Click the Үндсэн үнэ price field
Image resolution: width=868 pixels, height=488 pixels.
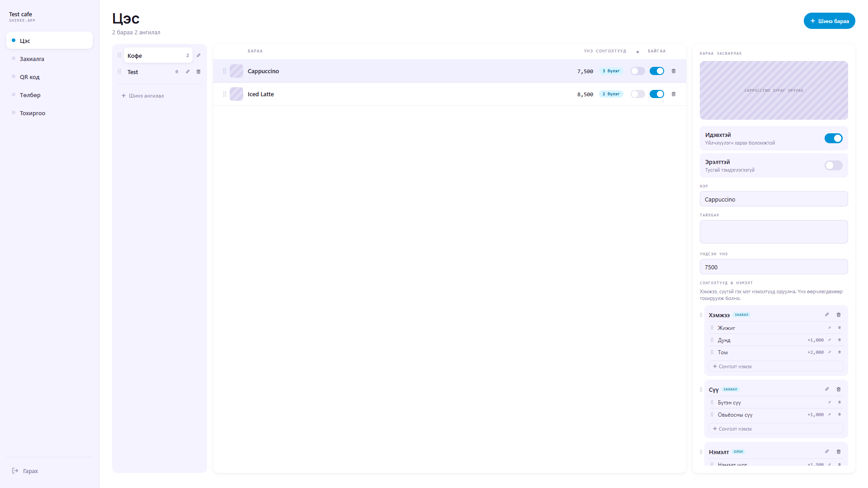click(x=774, y=267)
